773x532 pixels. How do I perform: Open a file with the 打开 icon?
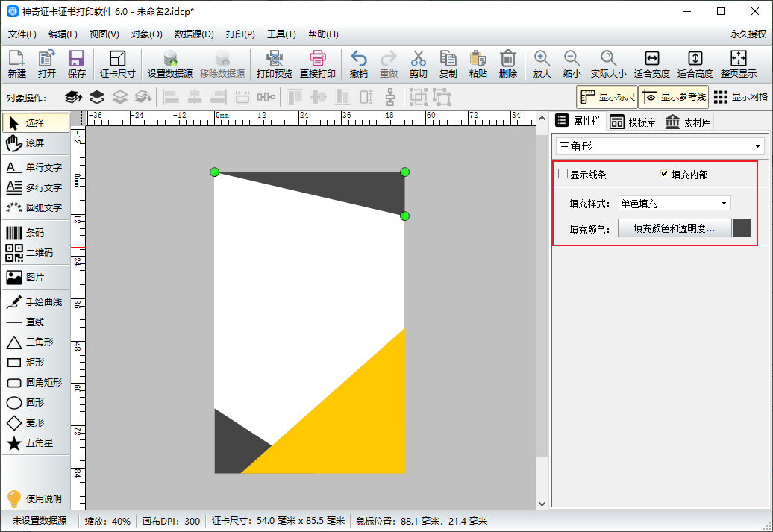click(x=47, y=64)
